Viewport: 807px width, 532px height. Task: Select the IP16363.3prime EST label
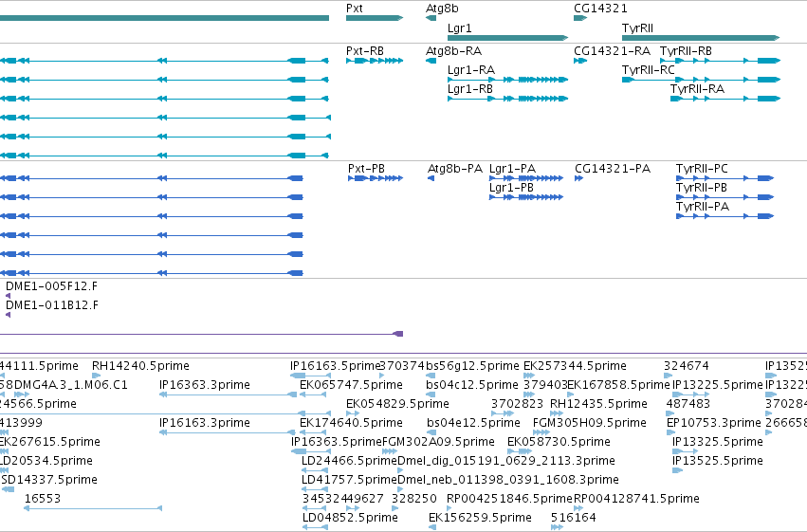click(205, 385)
